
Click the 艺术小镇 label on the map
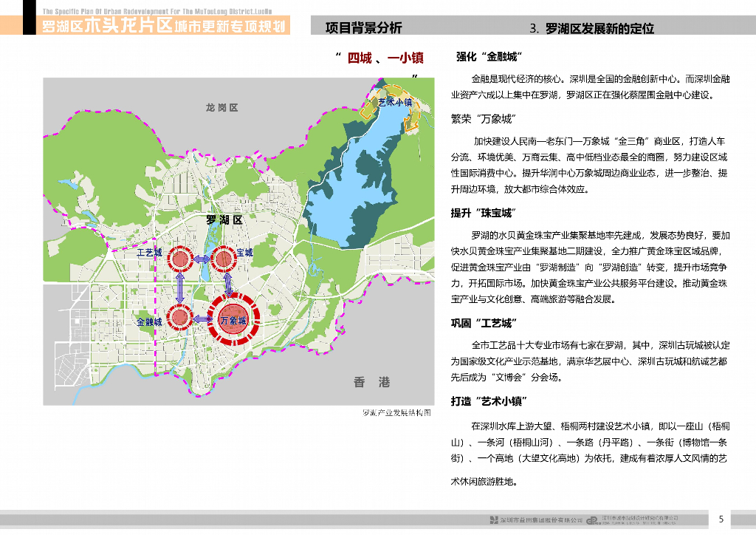pyautogui.click(x=395, y=102)
